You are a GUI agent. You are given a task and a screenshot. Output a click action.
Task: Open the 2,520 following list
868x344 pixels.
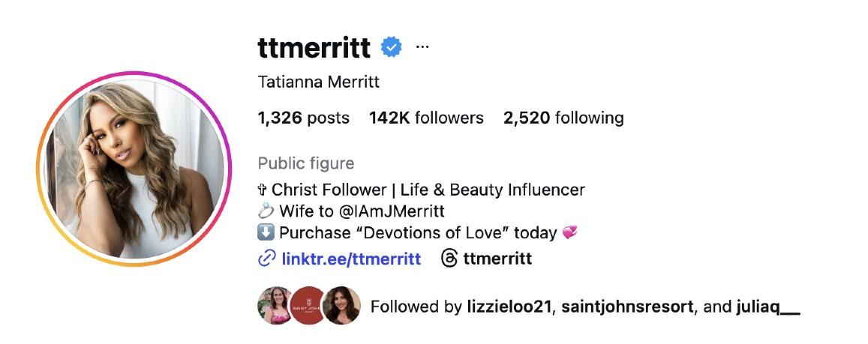[563, 118]
